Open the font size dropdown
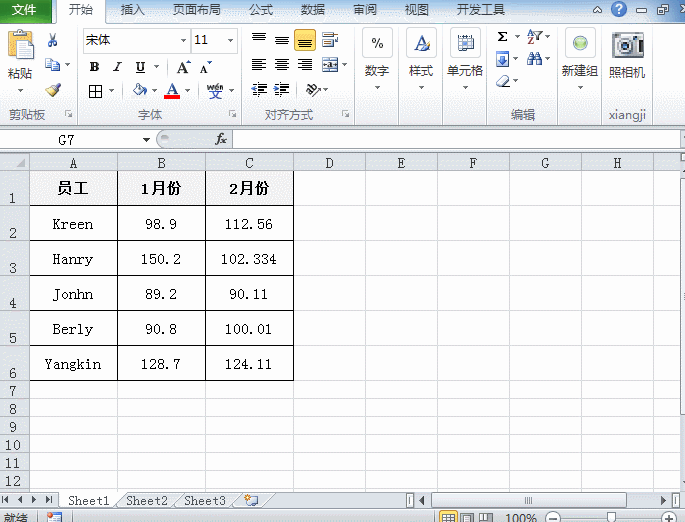Image resolution: width=685 pixels, height=522 pixels. (x=230, y=40)
